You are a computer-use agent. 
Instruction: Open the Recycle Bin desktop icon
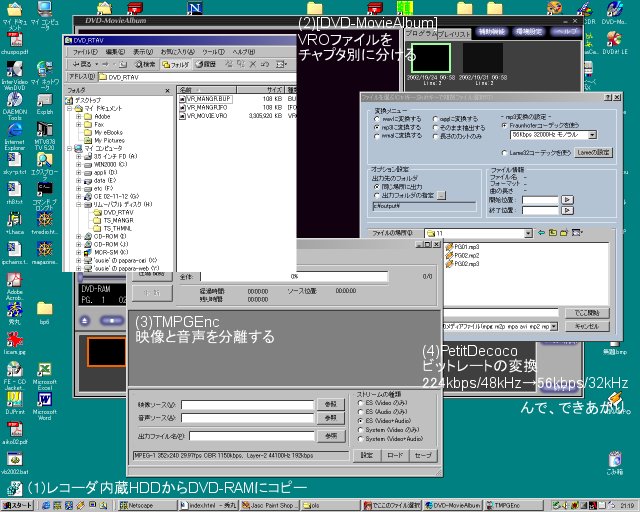(615, 463)
